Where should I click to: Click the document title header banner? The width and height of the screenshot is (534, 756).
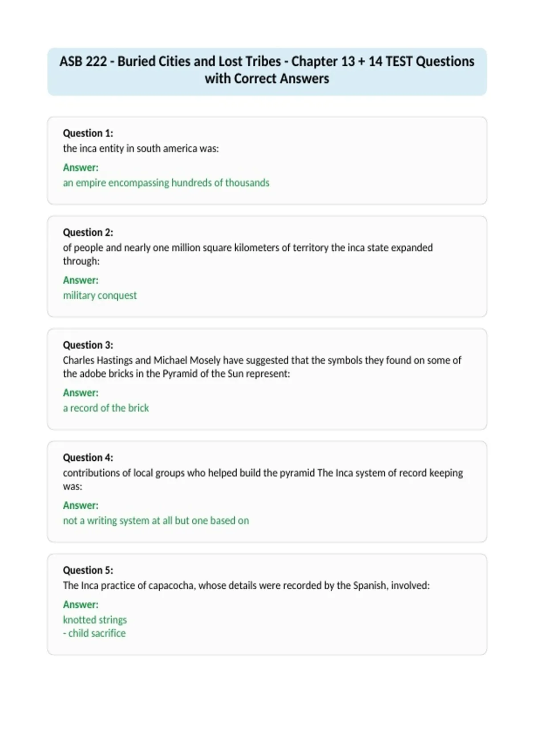(267, 71)
